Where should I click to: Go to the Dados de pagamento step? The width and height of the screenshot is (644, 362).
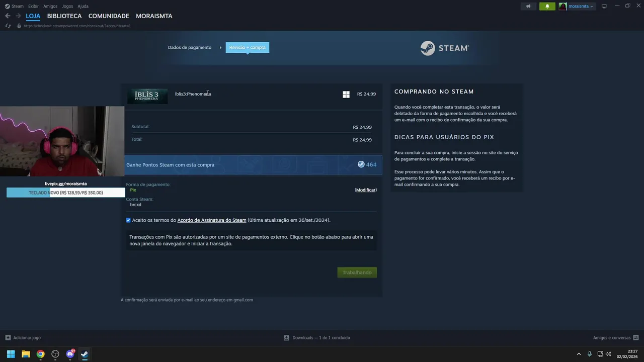[190, 47]
